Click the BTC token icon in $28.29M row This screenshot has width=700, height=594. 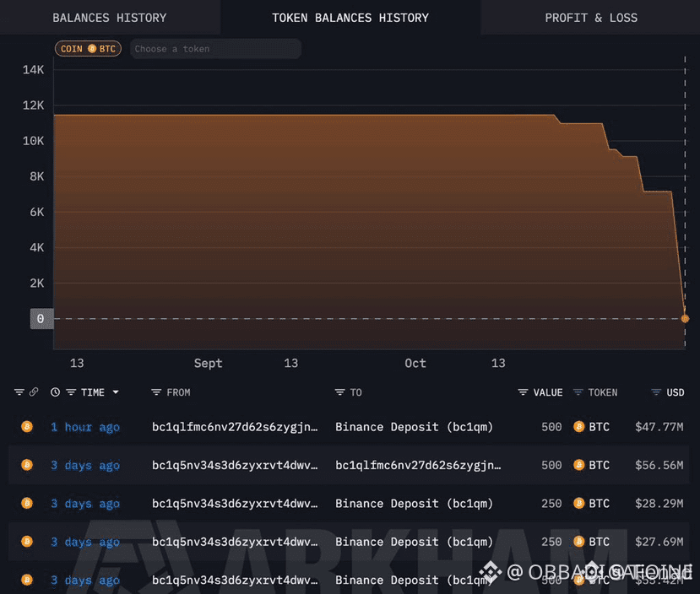pos(579,504)
